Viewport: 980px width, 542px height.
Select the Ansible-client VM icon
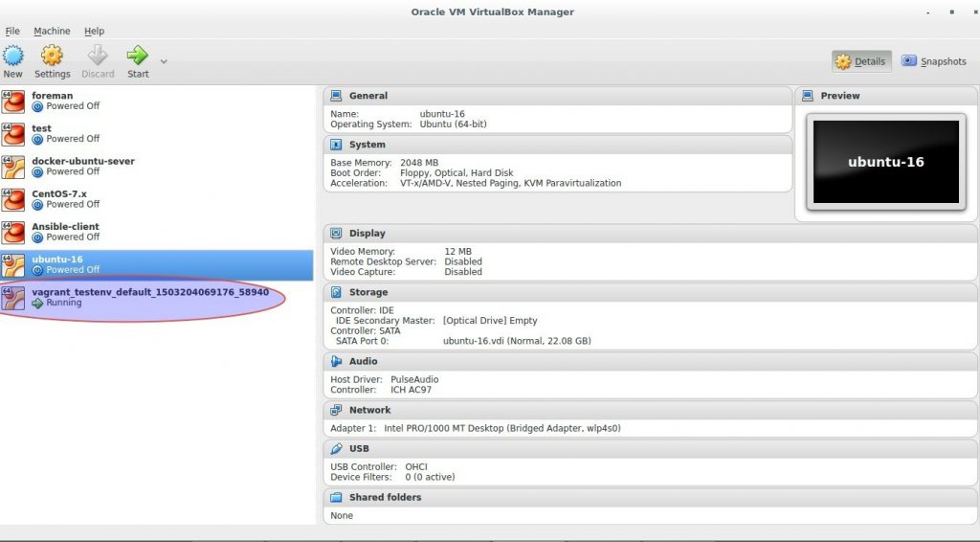[x=13, y=233]
